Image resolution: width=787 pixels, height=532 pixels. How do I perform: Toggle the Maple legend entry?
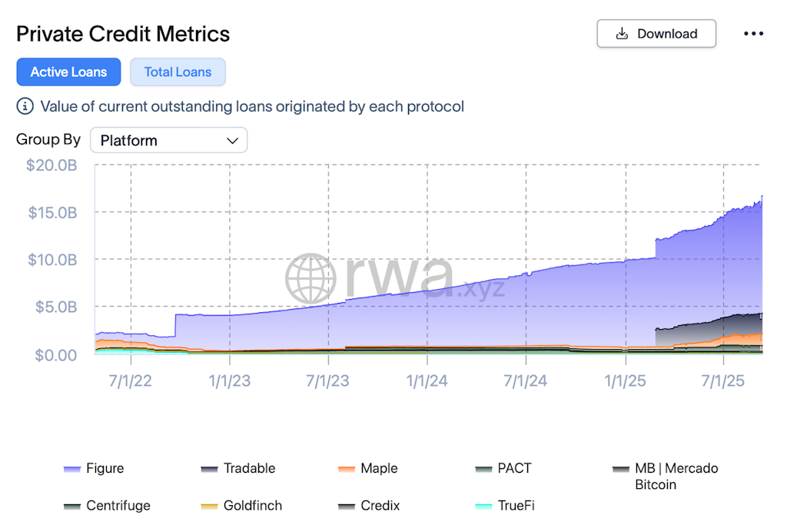point(379,468)
